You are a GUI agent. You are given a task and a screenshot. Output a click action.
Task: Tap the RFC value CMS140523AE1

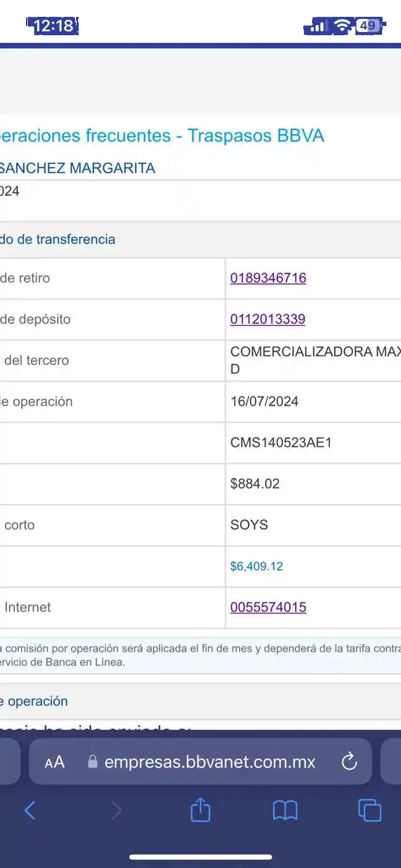(x=281, y=443)
